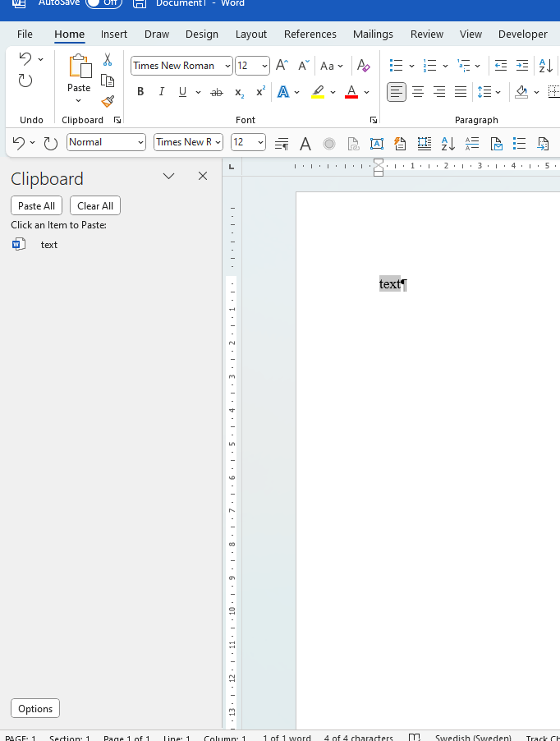Viewport: 560px width, 741px height.
Task: Apply multilevel list formatting
Action: pos(464,65)
